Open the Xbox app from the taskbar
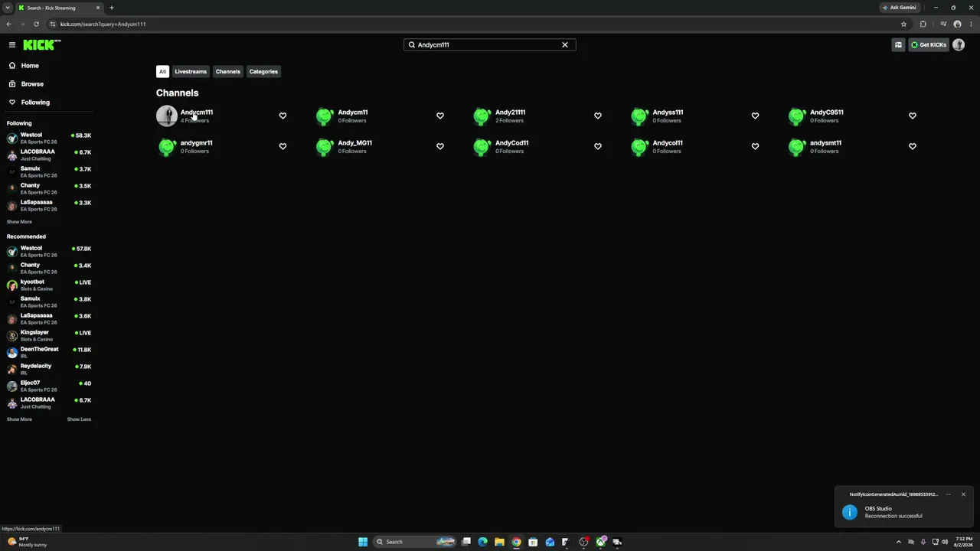This screenshot has height=551, width=980. pos(600,542)
